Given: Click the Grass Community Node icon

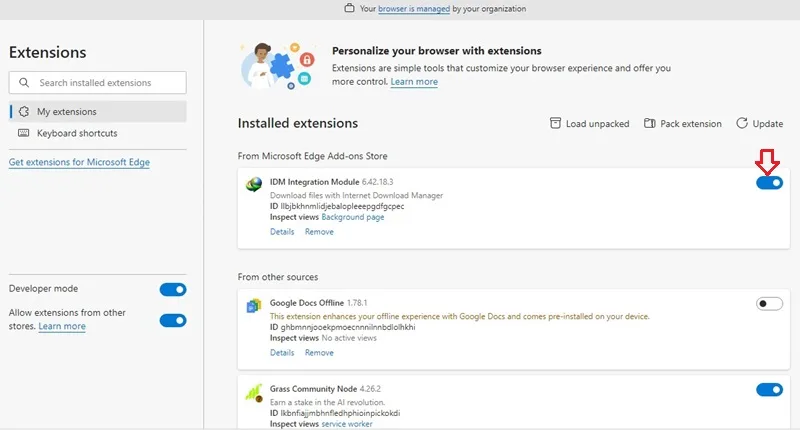Looking at the screenshot, I should coord(254,392).
